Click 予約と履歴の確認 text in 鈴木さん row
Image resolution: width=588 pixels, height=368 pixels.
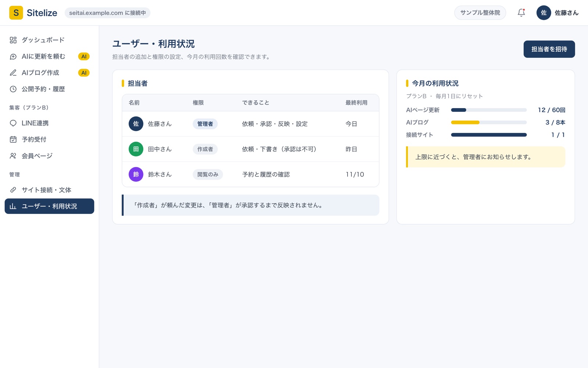(x=266, y=174)
